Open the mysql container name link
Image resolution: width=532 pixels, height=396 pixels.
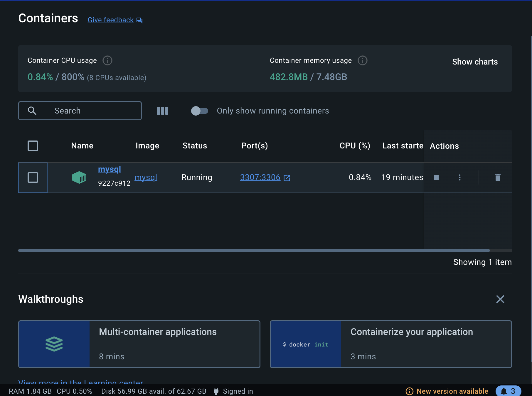(x=110, y=169)
